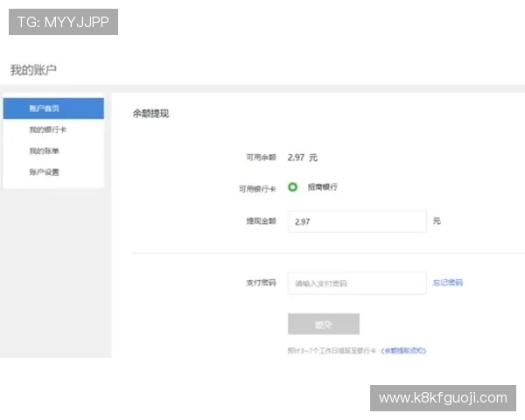Open the 账户首页 sidebar item

tap(53, 108)
